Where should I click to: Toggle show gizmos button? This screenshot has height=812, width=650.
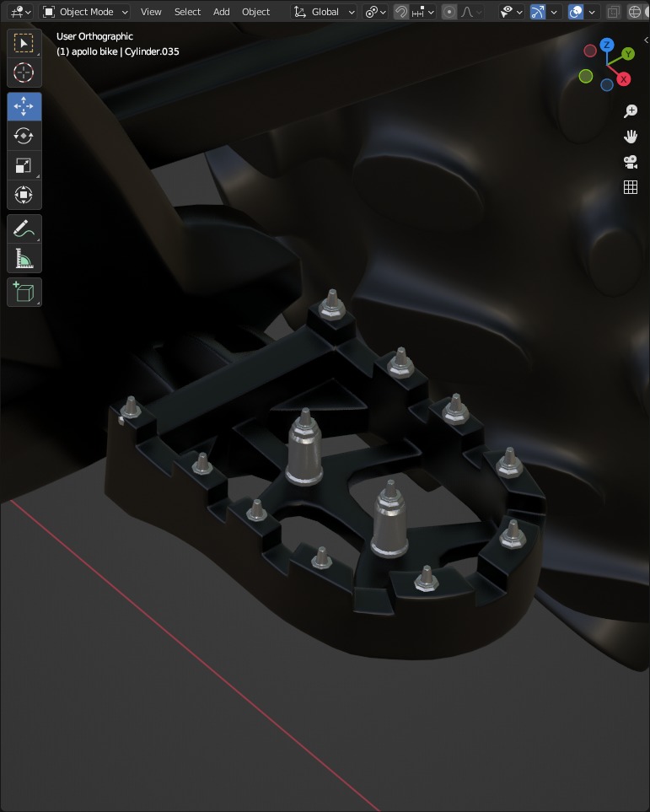pyautogui.click(x=538, y=12)
